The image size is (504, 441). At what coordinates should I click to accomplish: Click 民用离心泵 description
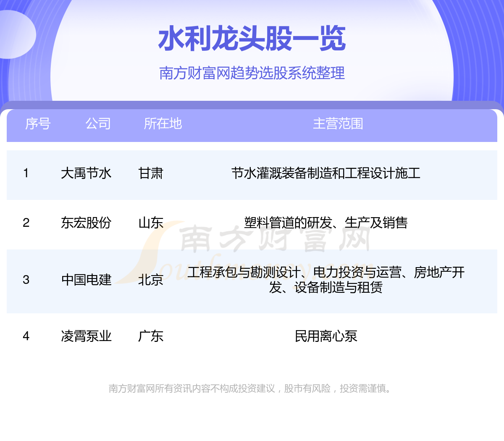326,336
